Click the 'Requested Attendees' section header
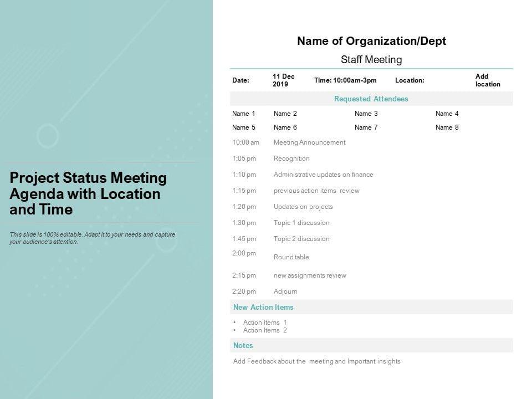The height and width of the screenshot is (399, 532). point(371,99)
